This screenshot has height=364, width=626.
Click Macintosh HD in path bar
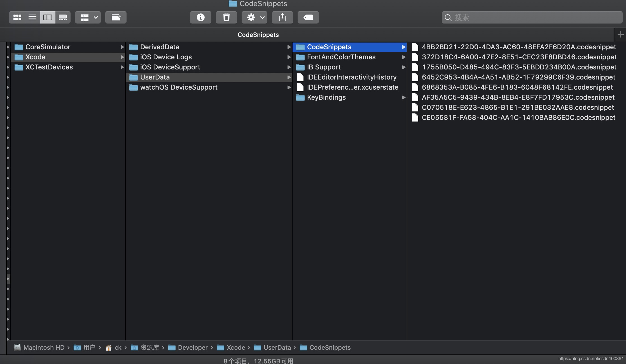coord(44,347)
